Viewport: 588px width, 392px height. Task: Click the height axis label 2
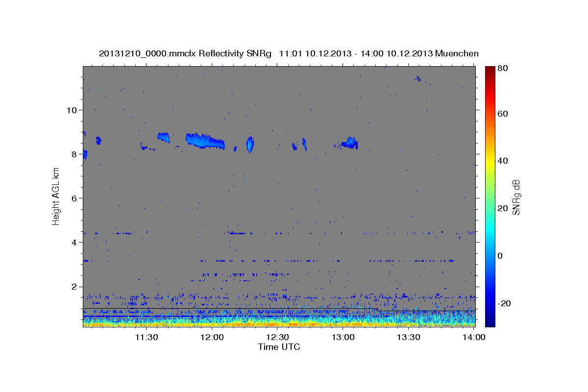coord(74,287)
